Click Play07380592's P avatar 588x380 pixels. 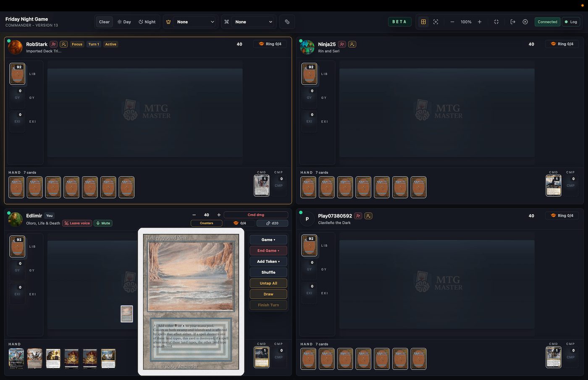307,219
